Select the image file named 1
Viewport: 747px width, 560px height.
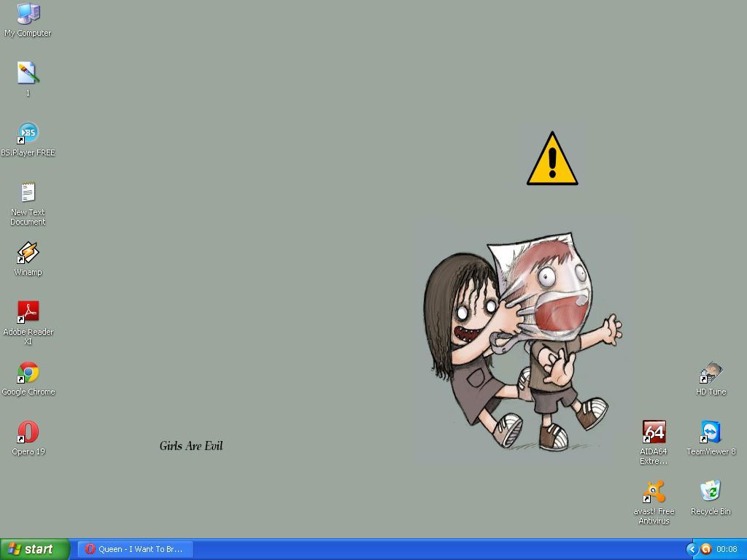point(28,73)
